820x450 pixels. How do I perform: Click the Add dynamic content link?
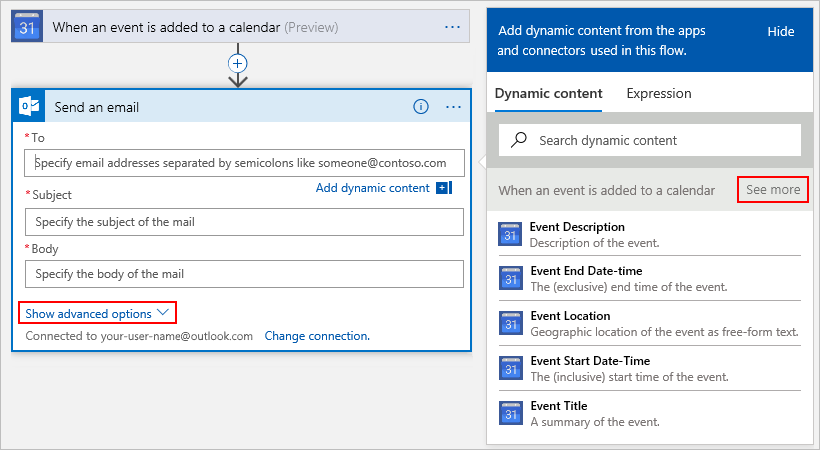point(372,187)
